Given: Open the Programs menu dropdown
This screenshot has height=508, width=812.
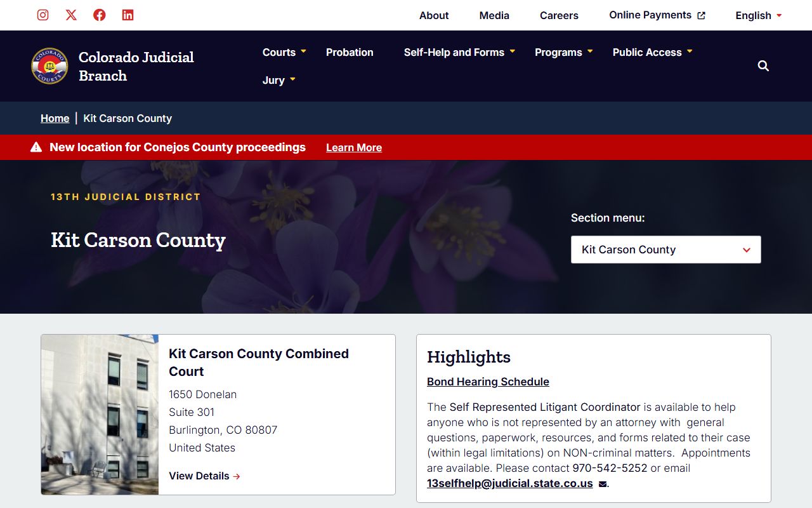Looking at the screenshot, I should (563, 52).
